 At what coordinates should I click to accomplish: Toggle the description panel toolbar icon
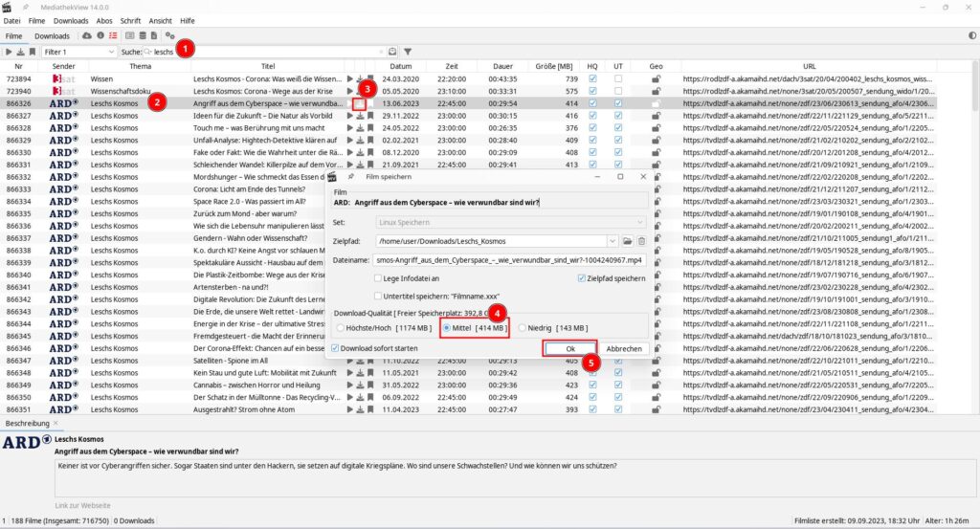point(130,35)
